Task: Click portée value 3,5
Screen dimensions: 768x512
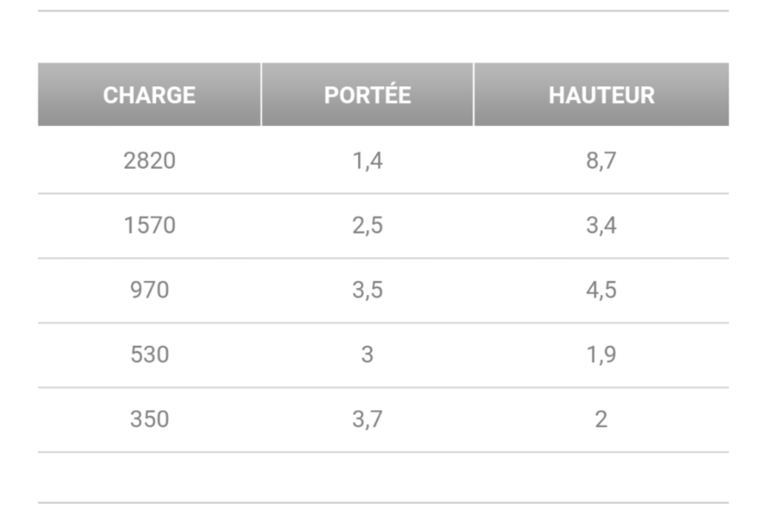Action: coord(367,290)
